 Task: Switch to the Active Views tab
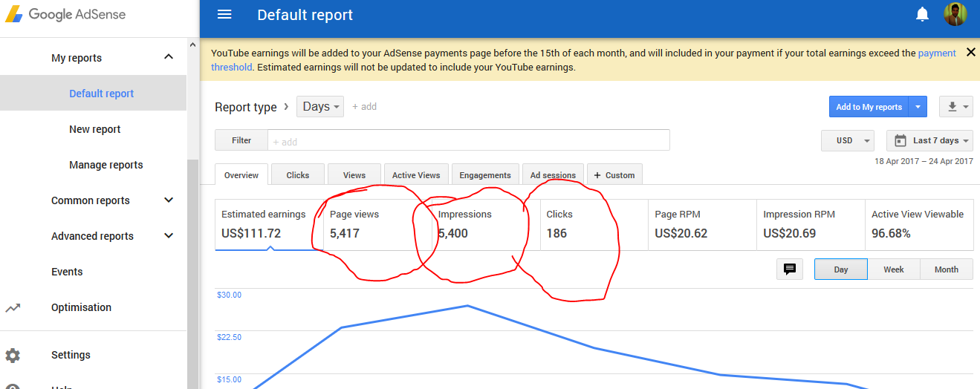(416, 175)
